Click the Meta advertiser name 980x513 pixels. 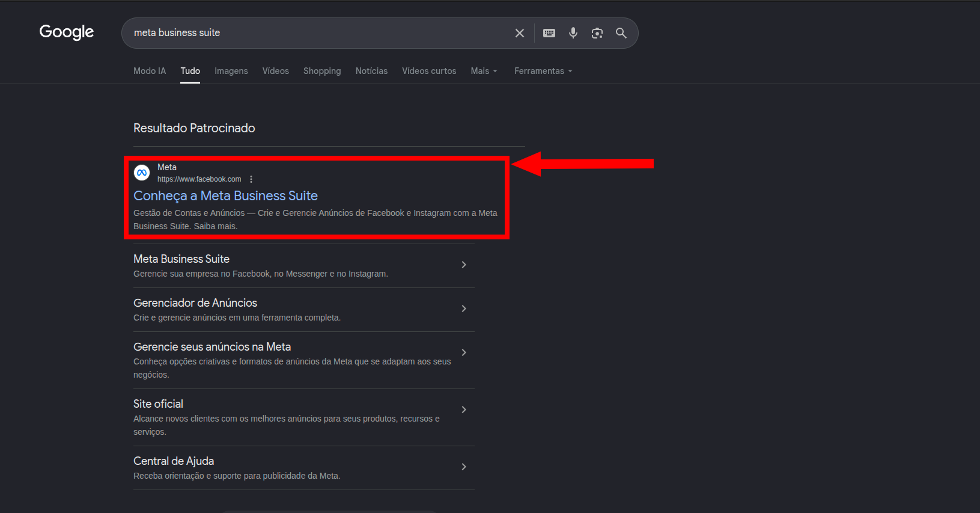[167, 167]
